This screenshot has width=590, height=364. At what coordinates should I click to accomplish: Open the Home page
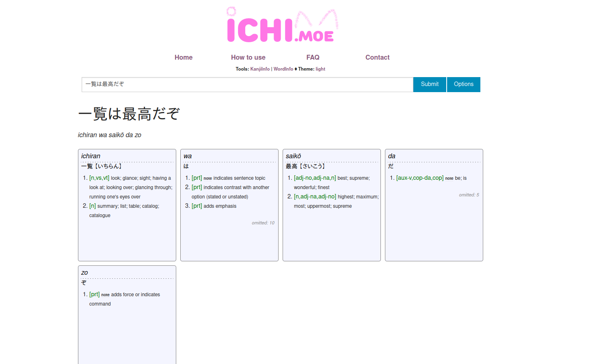184,58
